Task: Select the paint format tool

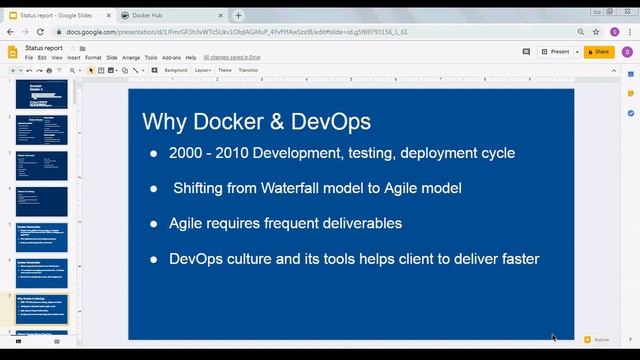Action: click(59, 71)
